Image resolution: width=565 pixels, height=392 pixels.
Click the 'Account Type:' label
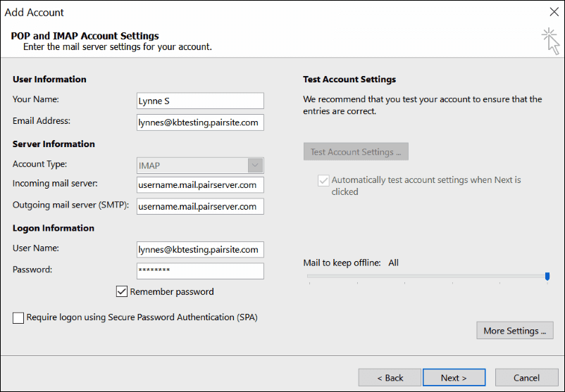pos(39,164)
